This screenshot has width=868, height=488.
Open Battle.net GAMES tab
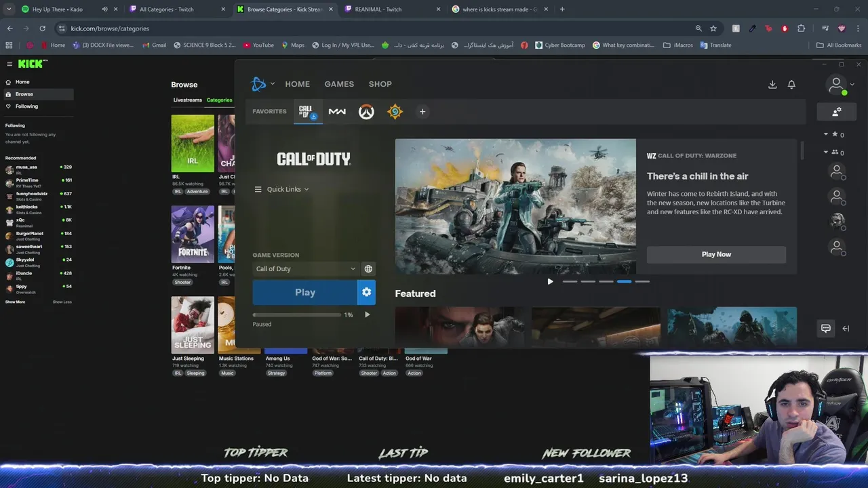(x=339, y=84)
